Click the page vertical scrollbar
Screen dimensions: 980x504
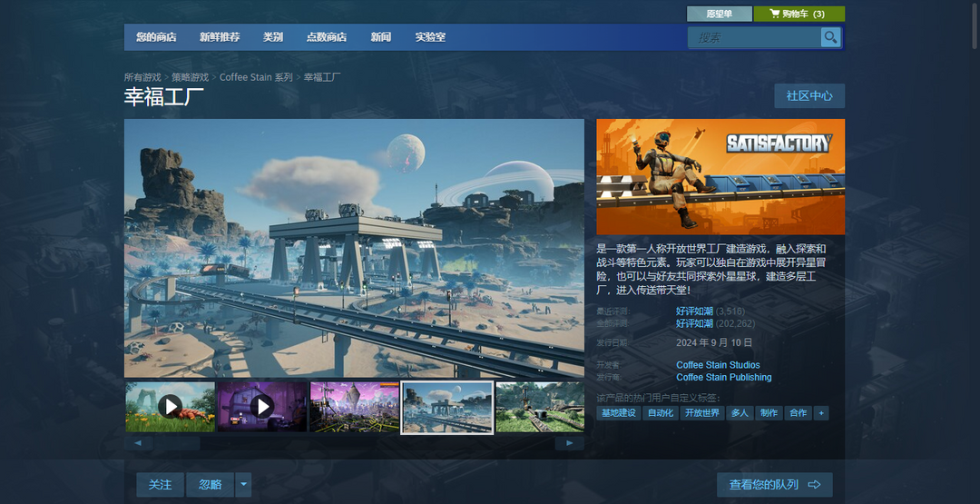pos(975,25)
